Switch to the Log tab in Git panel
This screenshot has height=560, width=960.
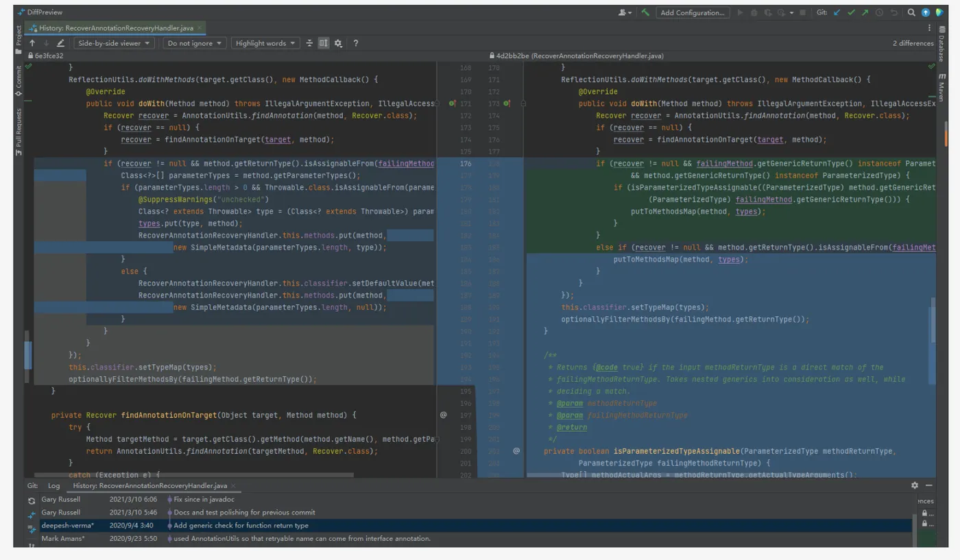coord(53,485)
